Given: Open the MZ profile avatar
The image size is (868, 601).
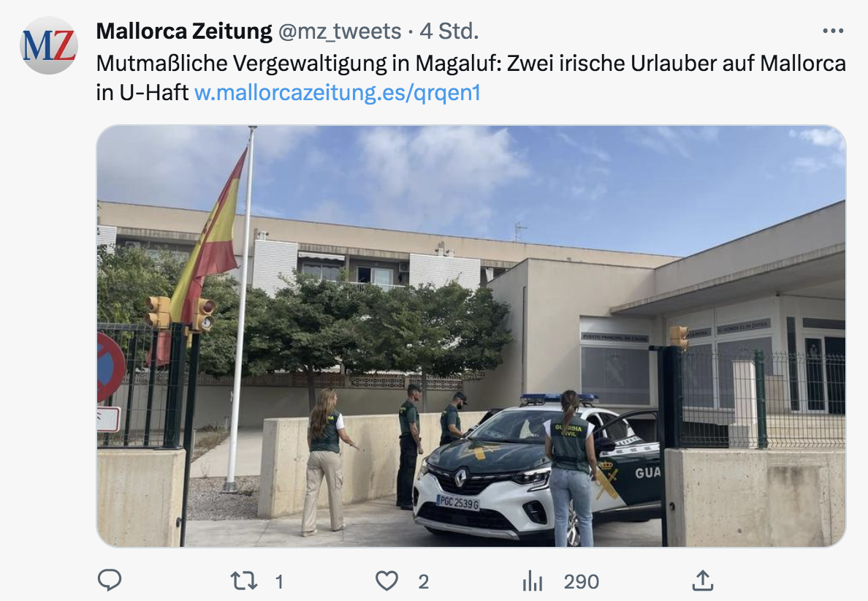Looking at the screenshot, I should click(x=49, y=45).
